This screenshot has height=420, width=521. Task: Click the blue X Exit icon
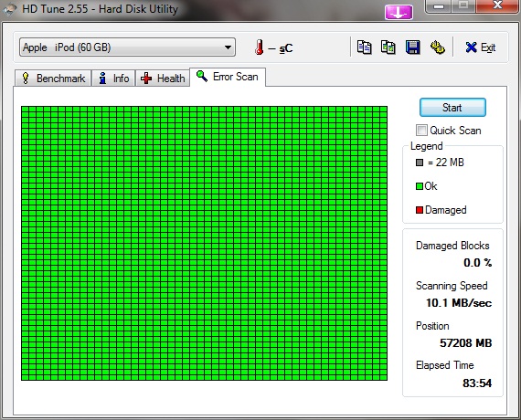(x=471, y=47)
